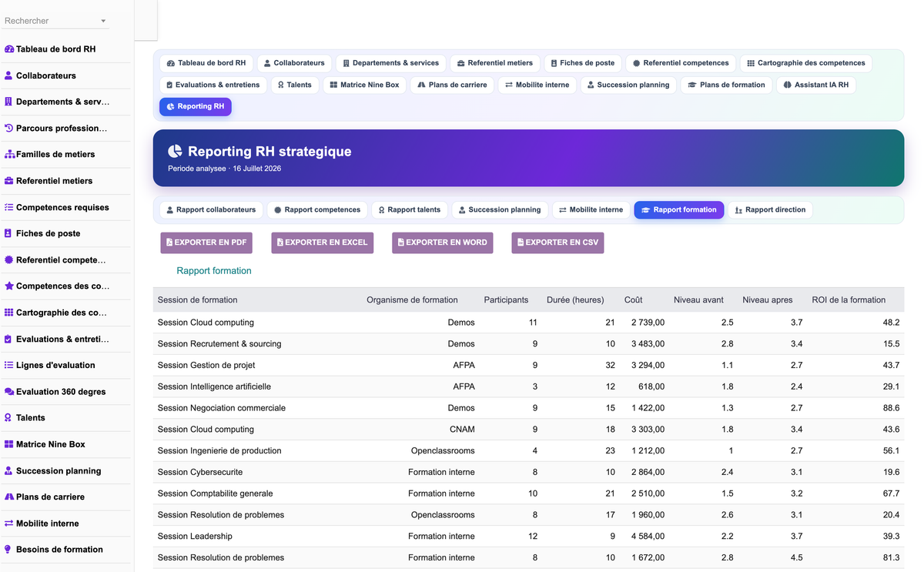Click the Tableau de bord RH sidebar icon
924x572 pixels.
9,49
